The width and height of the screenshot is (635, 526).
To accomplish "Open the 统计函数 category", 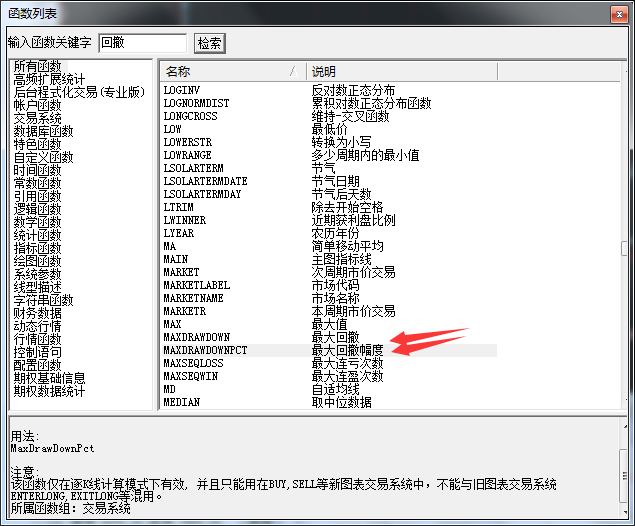I will [x=37, y=235].
